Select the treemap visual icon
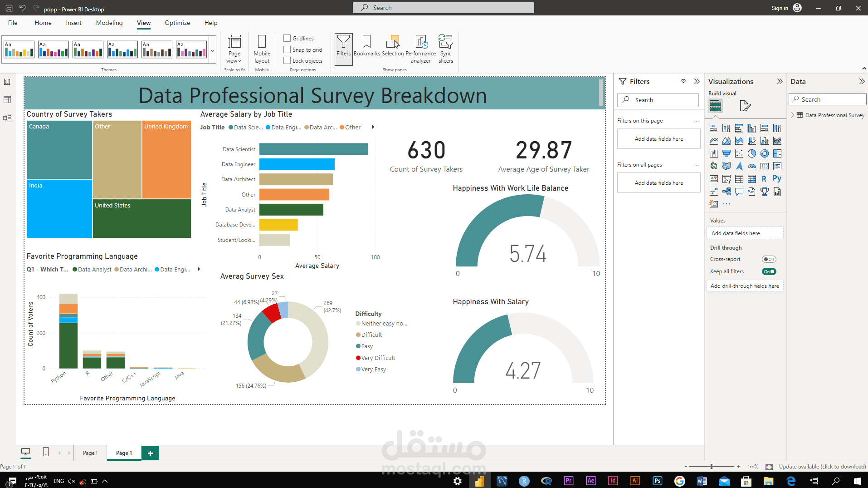 click(x=777, y=154)
